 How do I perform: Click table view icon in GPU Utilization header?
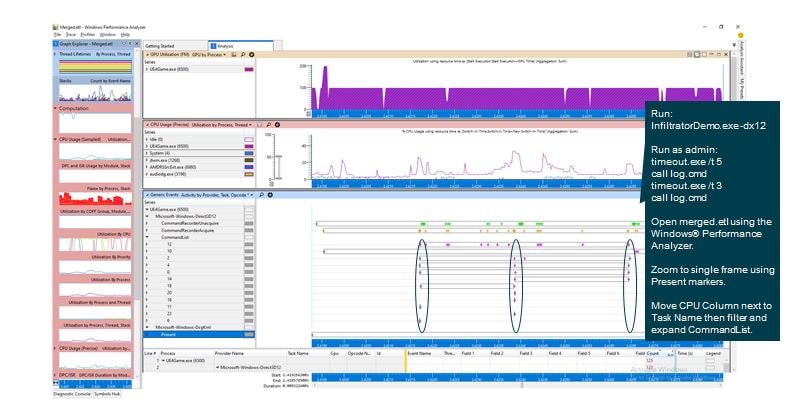pyautogui.click(x=235, y=54)
